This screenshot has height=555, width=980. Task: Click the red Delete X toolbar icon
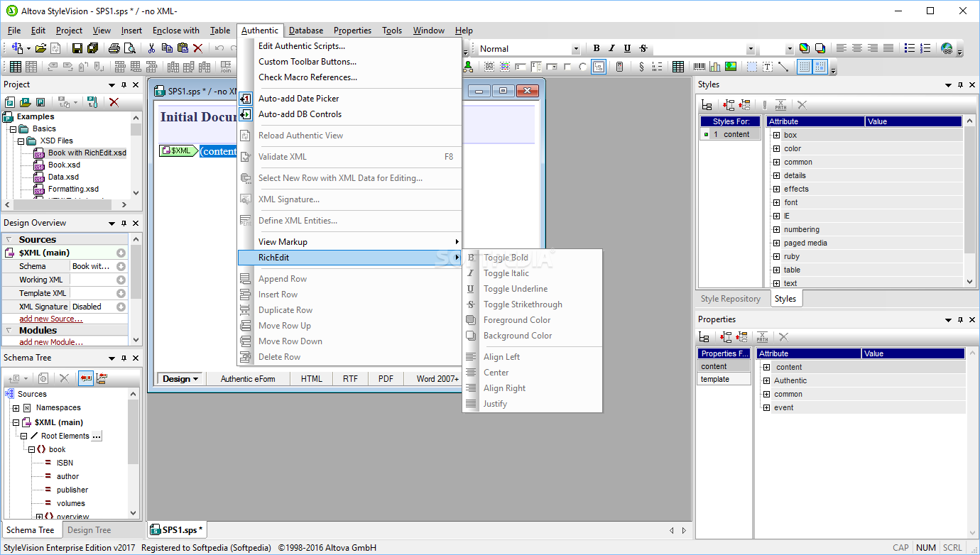[x=198, y=48]
